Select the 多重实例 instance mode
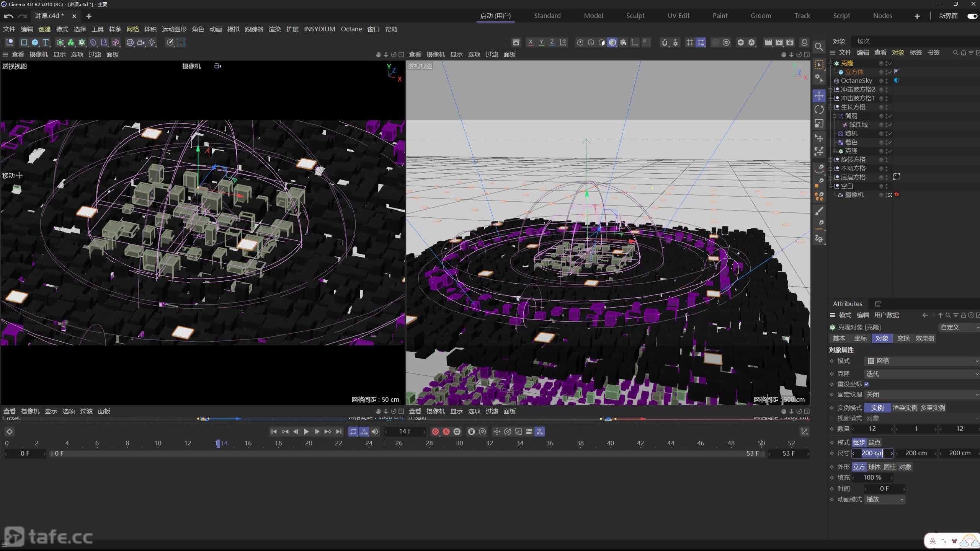980x551 pixels. [933, 408]
